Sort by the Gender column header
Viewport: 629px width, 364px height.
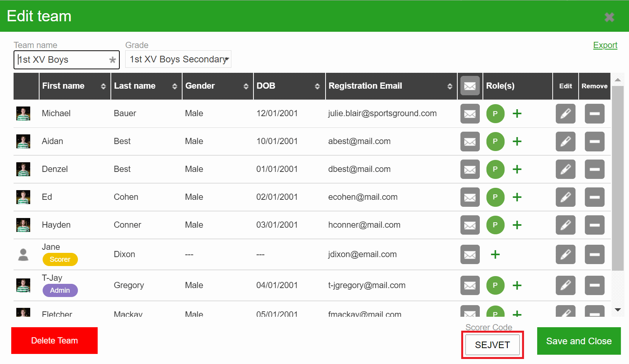[x=217, y=86]
